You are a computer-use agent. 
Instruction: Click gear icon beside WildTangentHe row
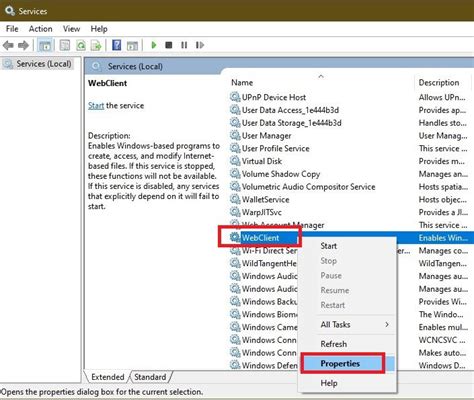tap(235, 263)
